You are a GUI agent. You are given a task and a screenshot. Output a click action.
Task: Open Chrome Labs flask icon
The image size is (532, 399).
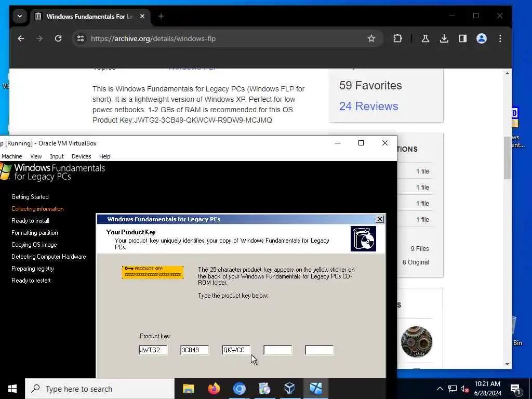click(425, 38)
